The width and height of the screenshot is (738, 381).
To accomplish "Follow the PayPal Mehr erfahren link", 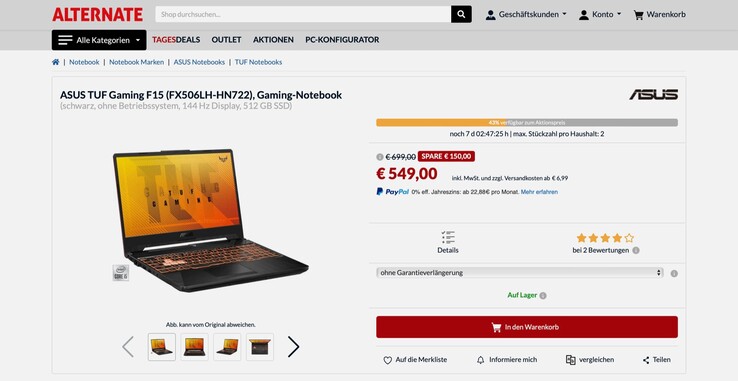I will 539,192.
